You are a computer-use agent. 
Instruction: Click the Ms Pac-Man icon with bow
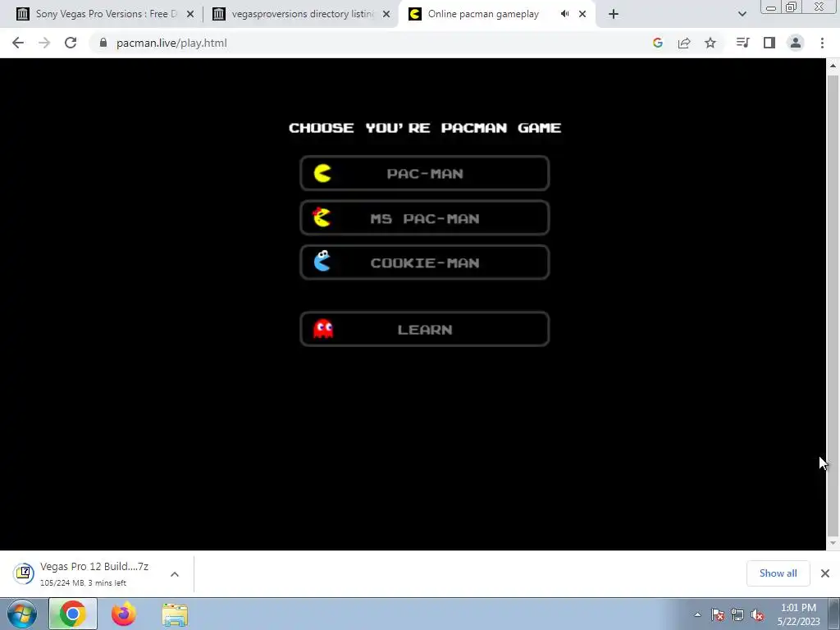click(322, 217)
